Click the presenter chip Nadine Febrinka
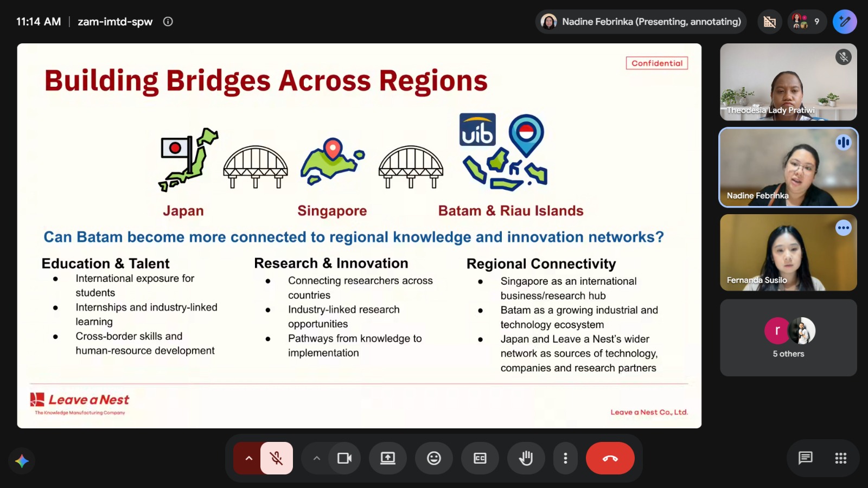The height and width of the screenshot is (488, 868). (x=641, y=22)
